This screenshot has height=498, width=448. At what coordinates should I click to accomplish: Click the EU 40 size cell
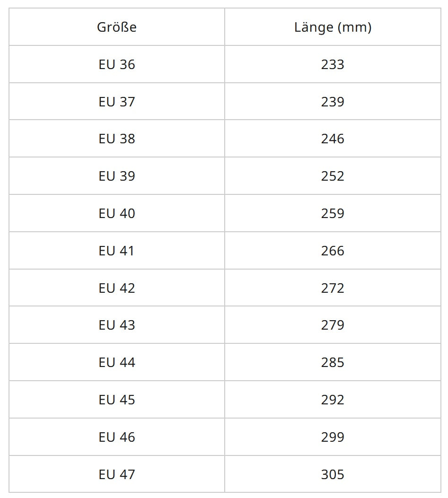(117, 214)
